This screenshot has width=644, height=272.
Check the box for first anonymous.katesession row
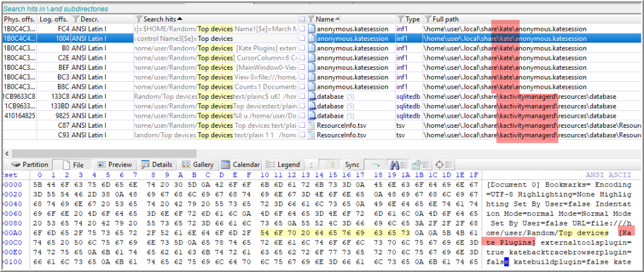(x=303, y=29)
